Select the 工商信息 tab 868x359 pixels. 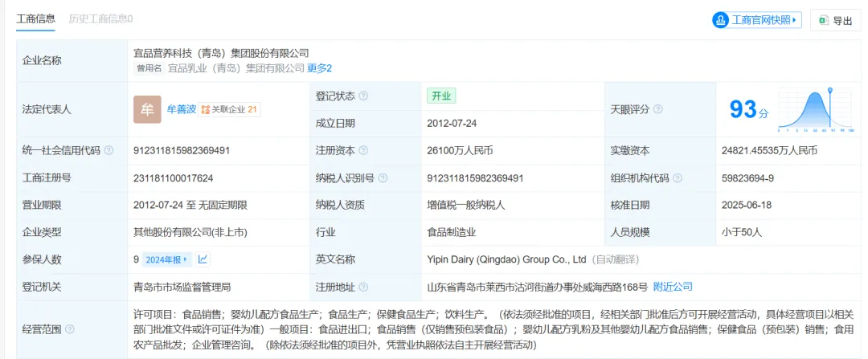pyautogui.click(x=35, y=18)
